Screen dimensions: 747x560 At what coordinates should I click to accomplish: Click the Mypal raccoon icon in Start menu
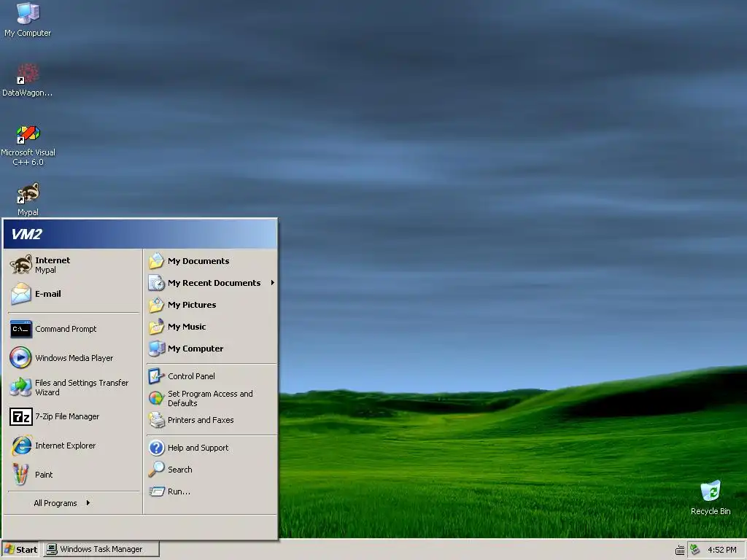click(x=21, y=264)
